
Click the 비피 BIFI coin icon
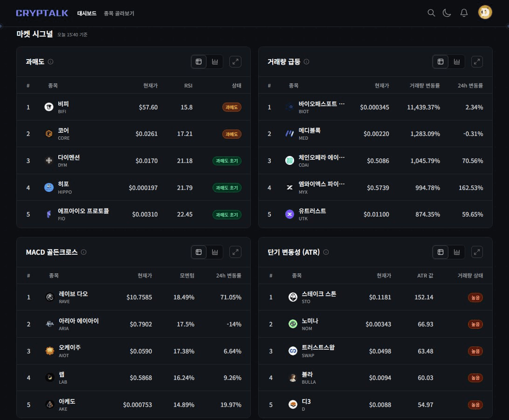pyautogui.click(x=49, y=107)
